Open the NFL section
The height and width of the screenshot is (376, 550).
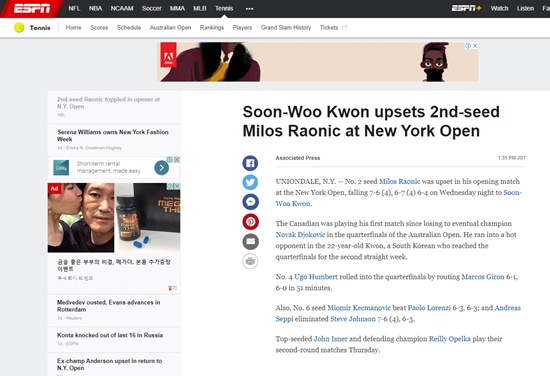pos(74,8)
